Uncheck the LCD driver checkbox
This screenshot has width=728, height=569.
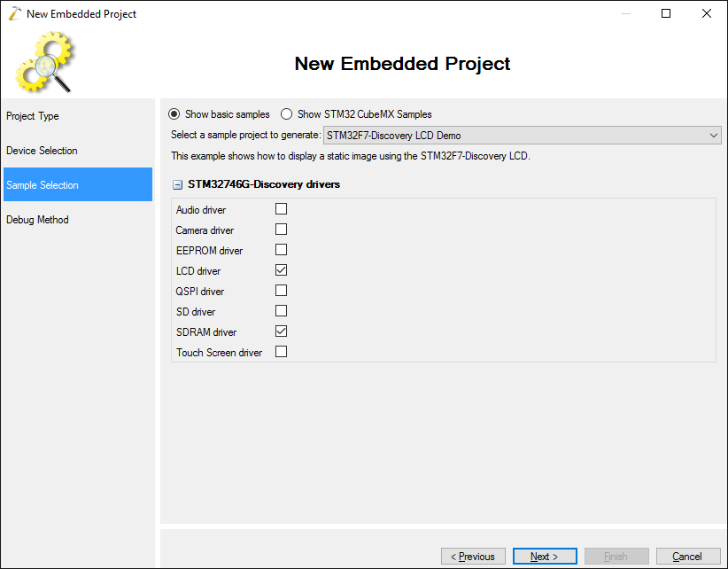coord(281,270)
